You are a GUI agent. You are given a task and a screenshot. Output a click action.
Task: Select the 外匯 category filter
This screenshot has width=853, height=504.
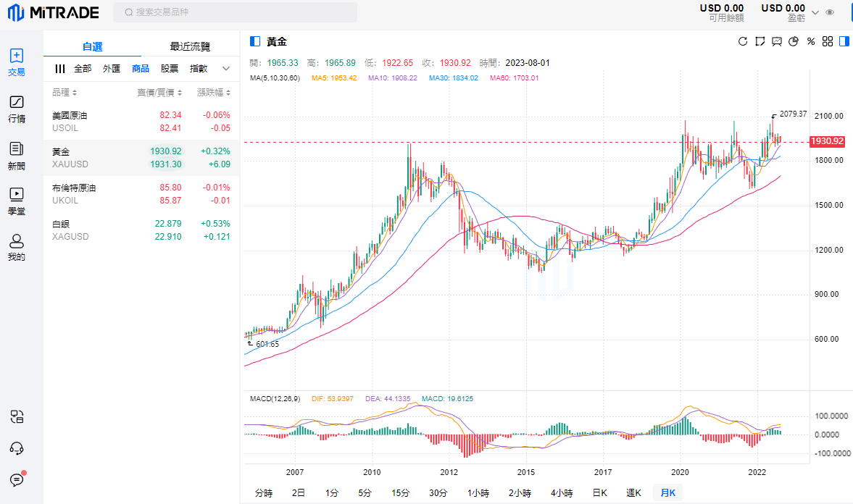pyautogui.click(x=112, y=69)
